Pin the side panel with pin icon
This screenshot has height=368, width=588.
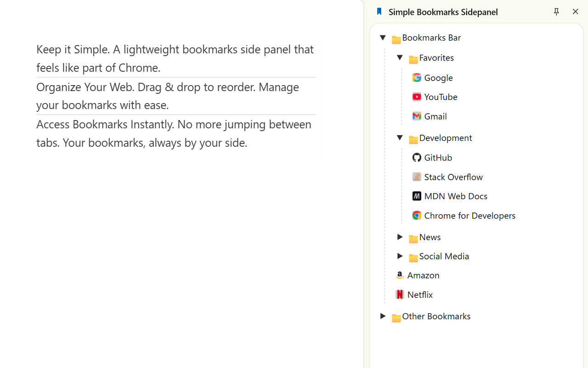click(556, 12)
